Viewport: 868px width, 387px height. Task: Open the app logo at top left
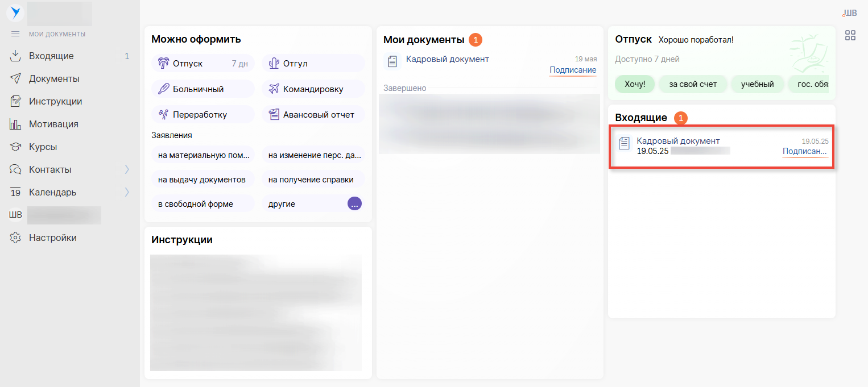tap(15, 13)
